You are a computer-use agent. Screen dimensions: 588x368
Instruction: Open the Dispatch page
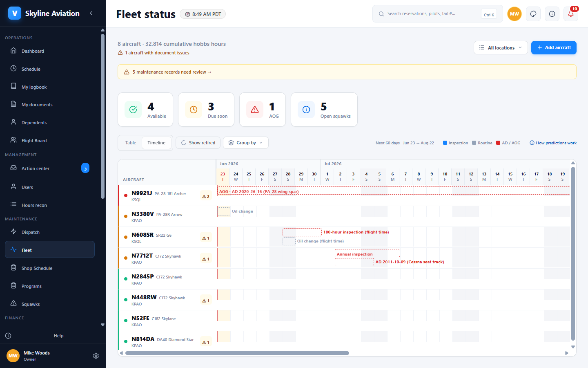point(50,232)
